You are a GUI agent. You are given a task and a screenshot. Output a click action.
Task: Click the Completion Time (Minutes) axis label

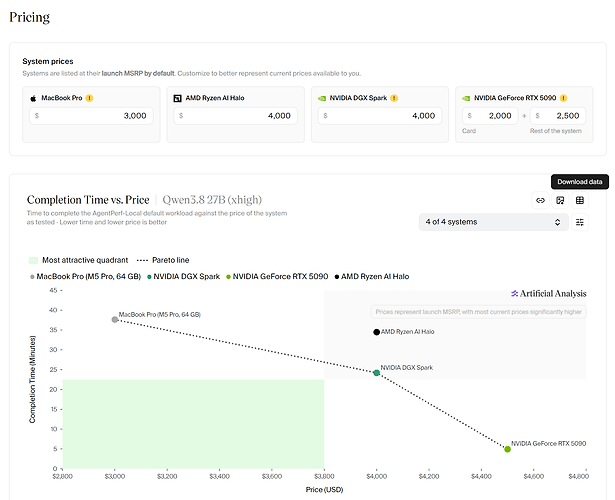pyautogui.click(x=32, y=379)
